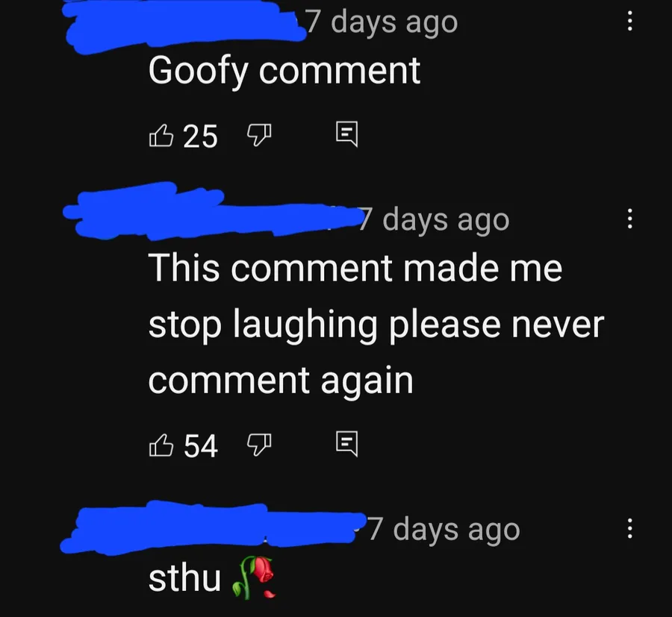Click the 54 likes count
This screenshot has height=617, width=672.
pos(201,446)
